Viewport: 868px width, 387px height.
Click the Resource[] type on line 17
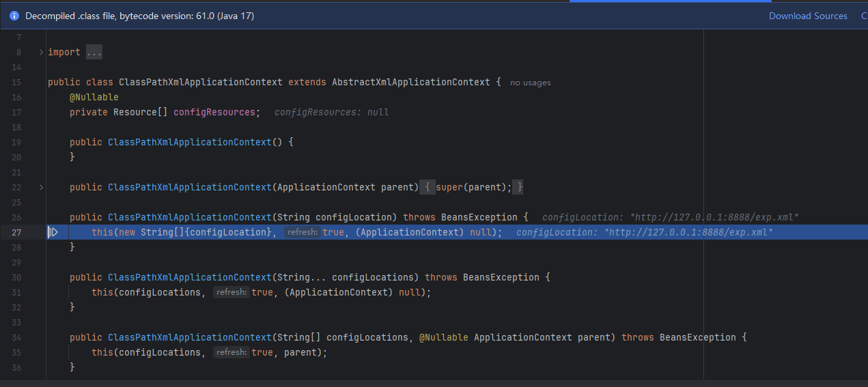point(141,112)
